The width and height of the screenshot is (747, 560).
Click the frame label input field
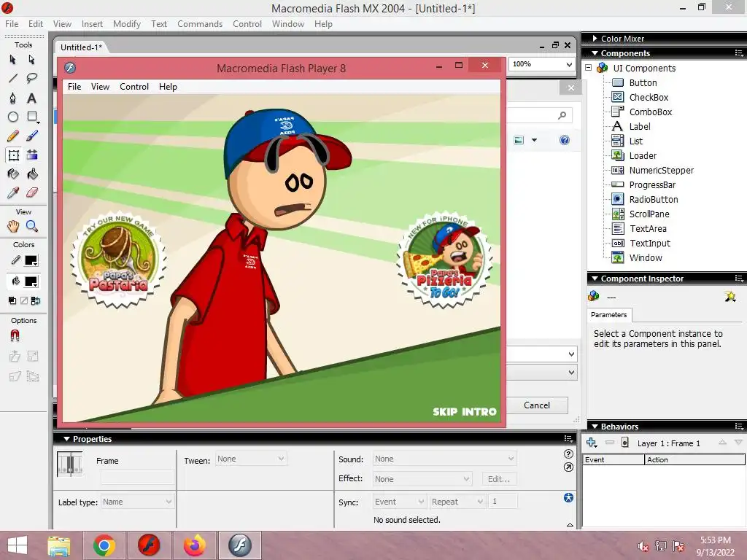click(x=137, y=477)
